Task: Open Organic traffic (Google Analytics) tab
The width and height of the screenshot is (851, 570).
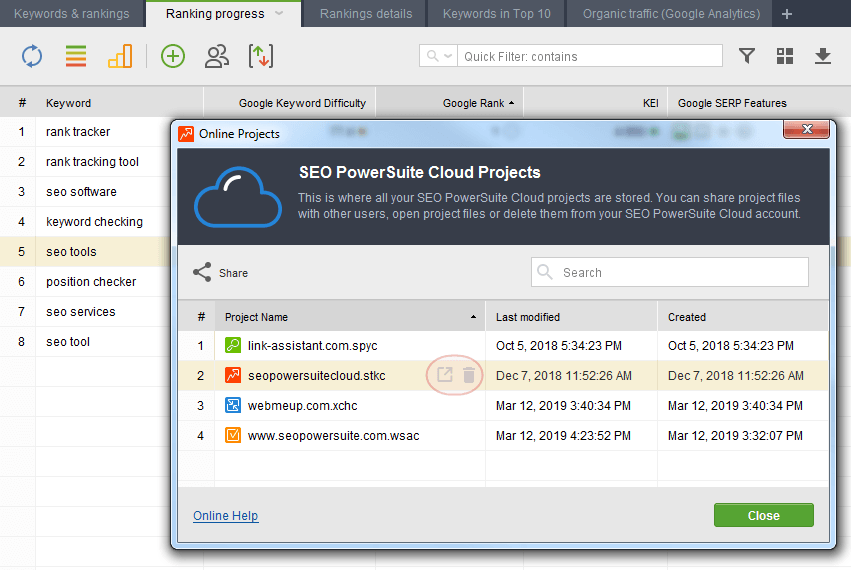Action: [x=671, y=14]
